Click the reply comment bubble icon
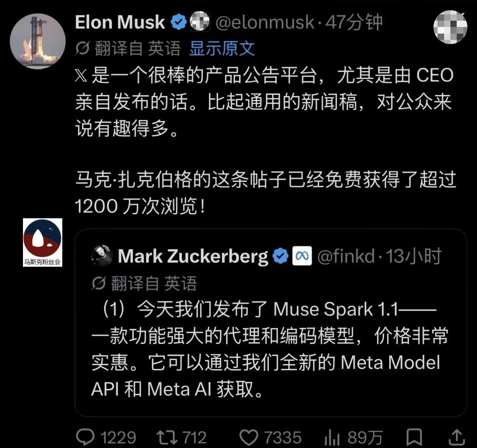The image size is (477, 448). coord(85,437)
